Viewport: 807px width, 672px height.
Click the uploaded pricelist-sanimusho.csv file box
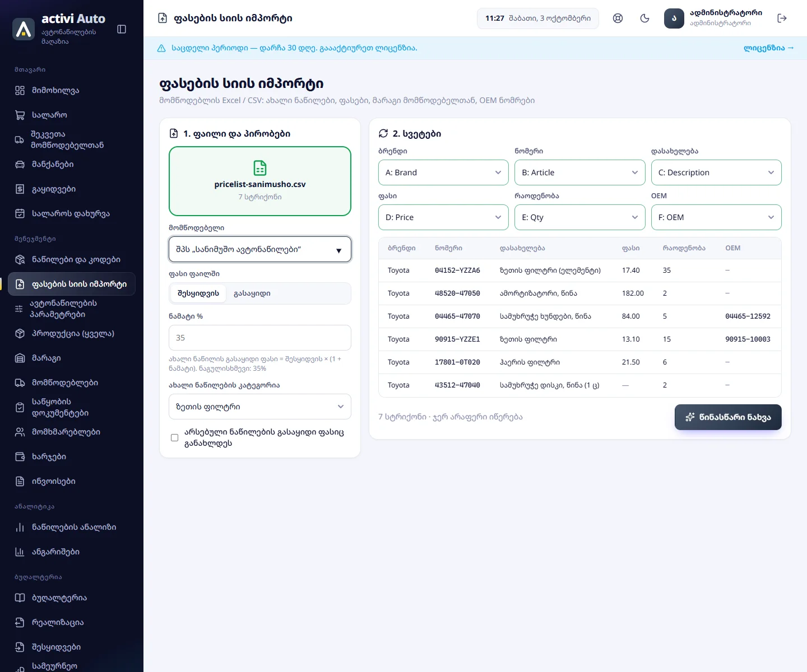point(260,181)
